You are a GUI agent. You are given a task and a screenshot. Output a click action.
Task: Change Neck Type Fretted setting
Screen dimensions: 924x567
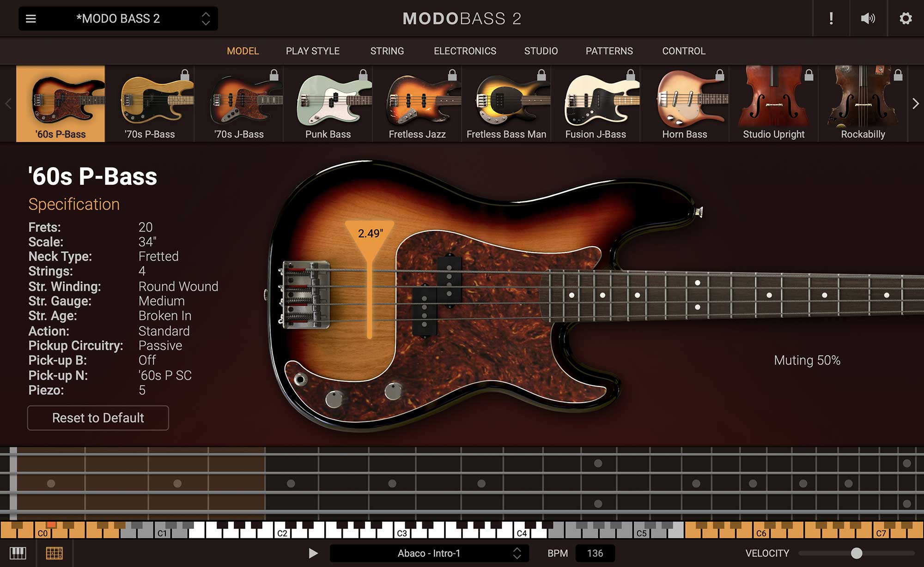pos(158,257)
